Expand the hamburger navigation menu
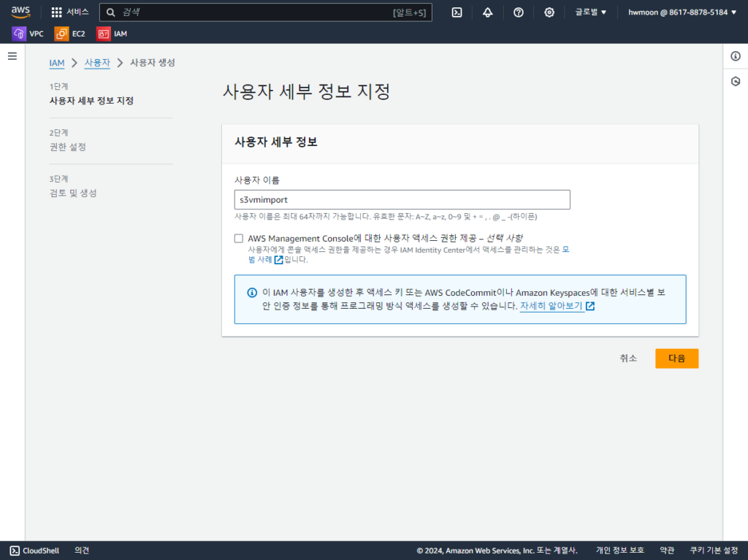 pyautogui.click(x=12, y=56)
